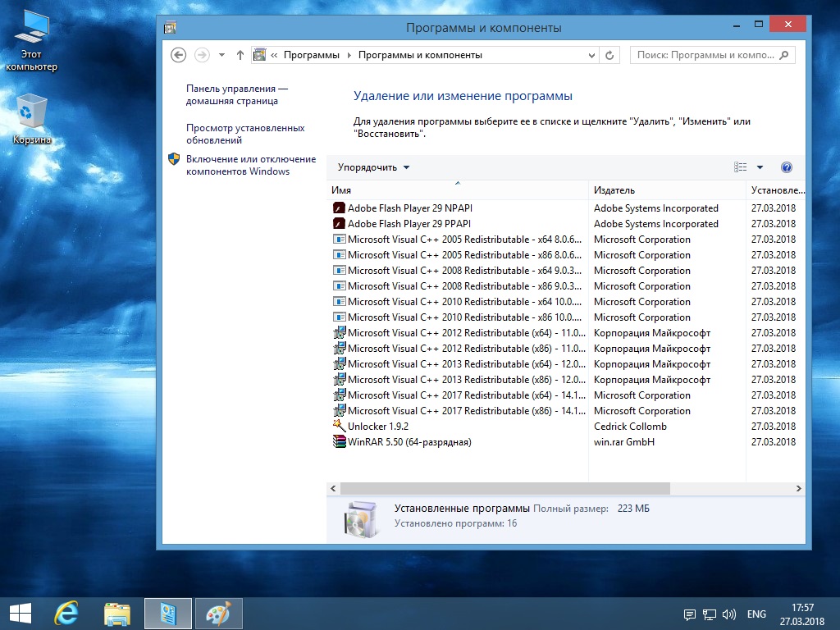Click the Adobe Flash Player 29 NPAPI icon
This screenshot has height=630, width=840.
pyautogui.click(x=339, y=208)
